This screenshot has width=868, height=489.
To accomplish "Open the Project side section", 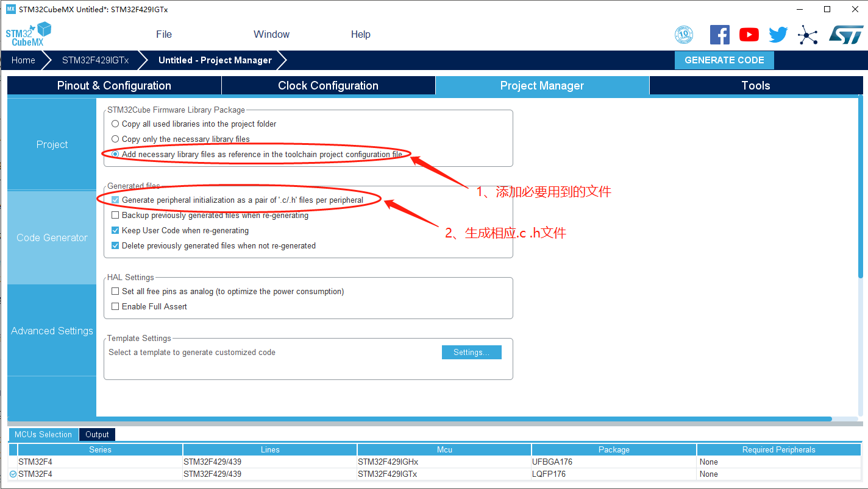I will point(52,144).
